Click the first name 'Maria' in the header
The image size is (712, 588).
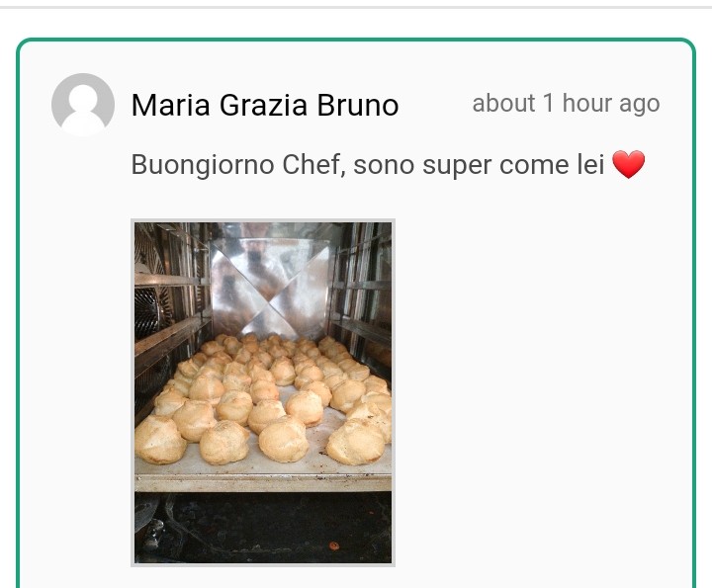click(x=171, y=105)
